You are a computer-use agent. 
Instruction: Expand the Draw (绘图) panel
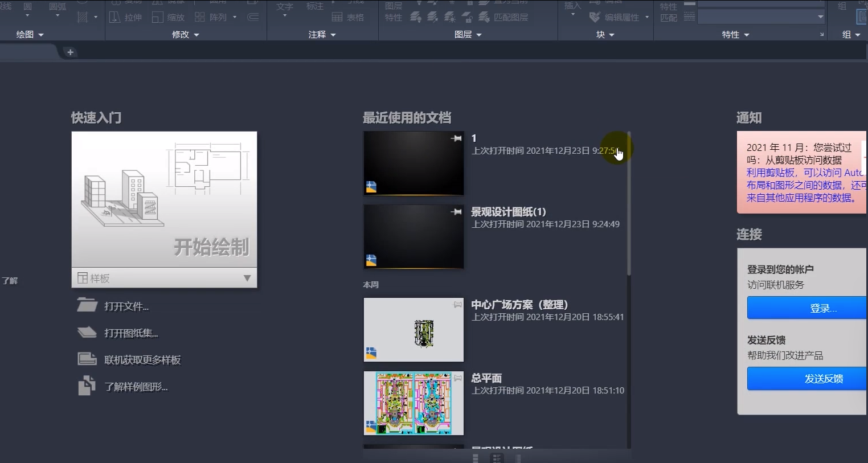click(30, 35)
